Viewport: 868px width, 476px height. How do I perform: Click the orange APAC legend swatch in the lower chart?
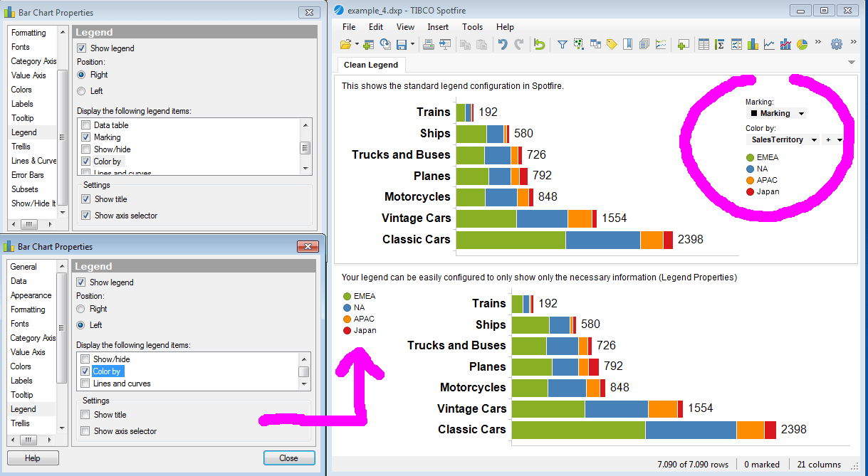pyautogui.click(x=347, y=319)
